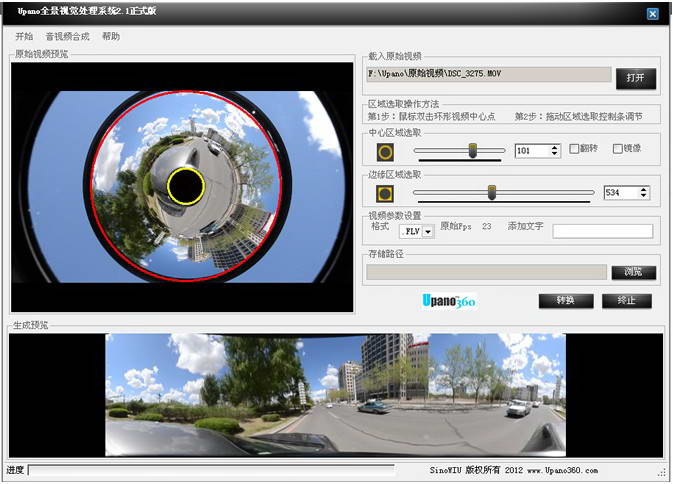The image size is (673, 484).
Task: Click the center region value stepper arrows
Action: [555, 151]
